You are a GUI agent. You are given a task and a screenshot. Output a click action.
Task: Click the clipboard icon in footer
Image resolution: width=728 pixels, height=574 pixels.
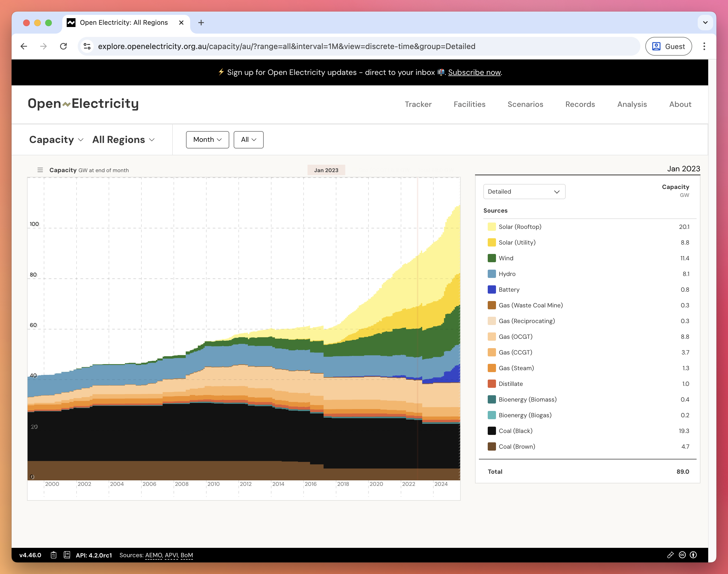click(53, 555)
